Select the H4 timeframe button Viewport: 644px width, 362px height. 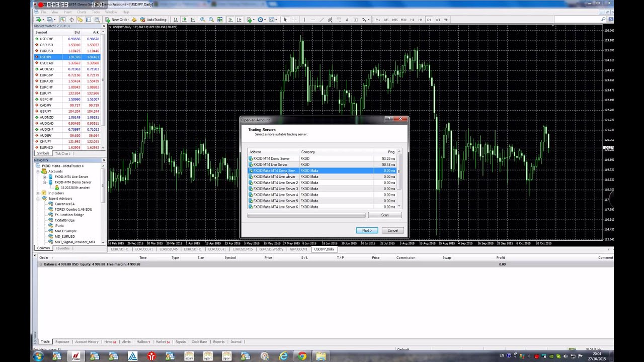coord(420,20)
